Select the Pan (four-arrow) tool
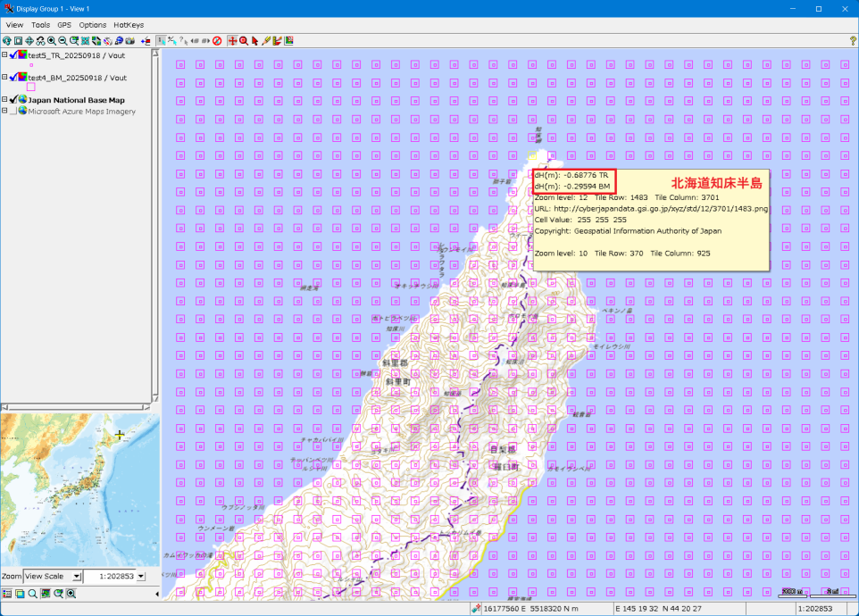Viewport: 859px width, 616px height. tap(29, 41)
